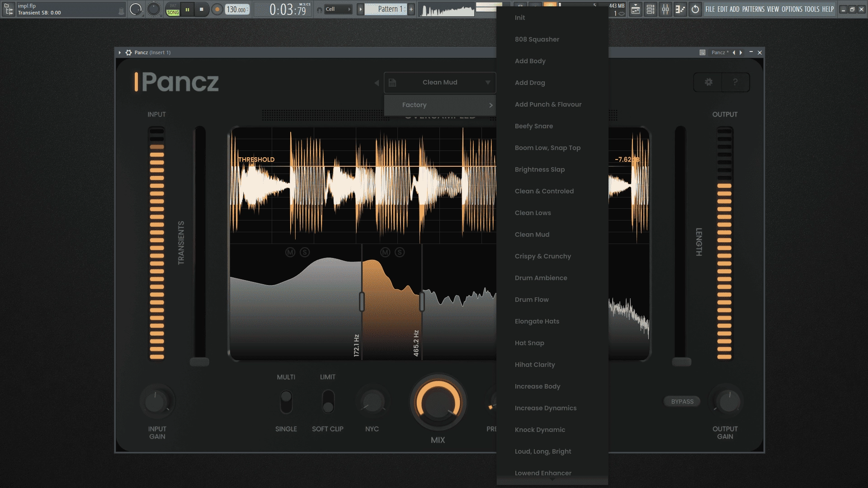Toggle PAT/SONG mode switch
Viewport: 868px width, 488px height.
tap(173, 9)
